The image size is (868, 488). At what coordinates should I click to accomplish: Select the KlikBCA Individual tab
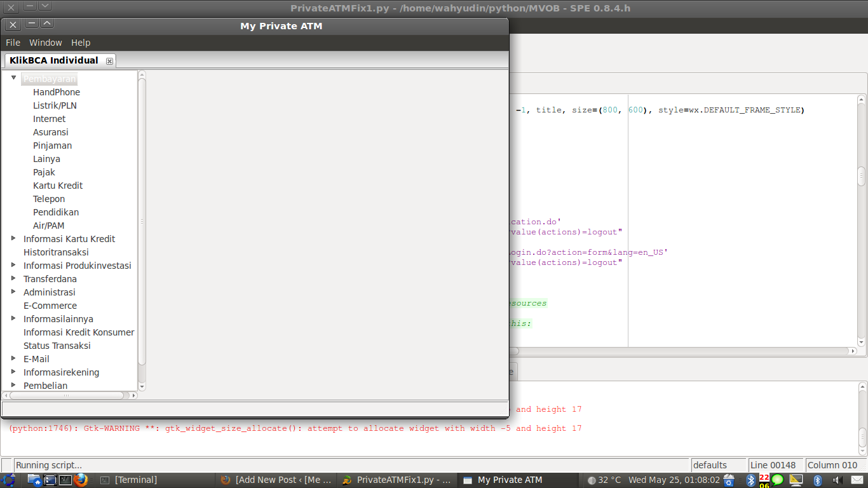click(x=54, y=60)
